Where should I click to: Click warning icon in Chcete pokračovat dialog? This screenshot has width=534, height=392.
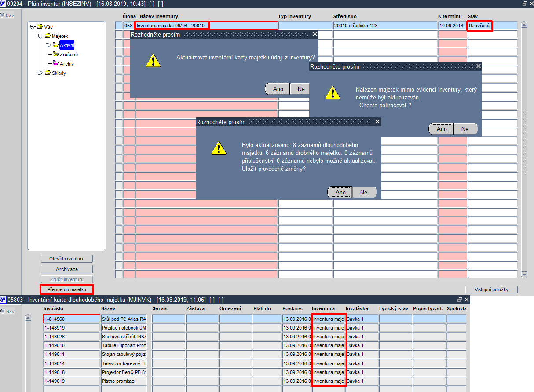tap(333, 93)
